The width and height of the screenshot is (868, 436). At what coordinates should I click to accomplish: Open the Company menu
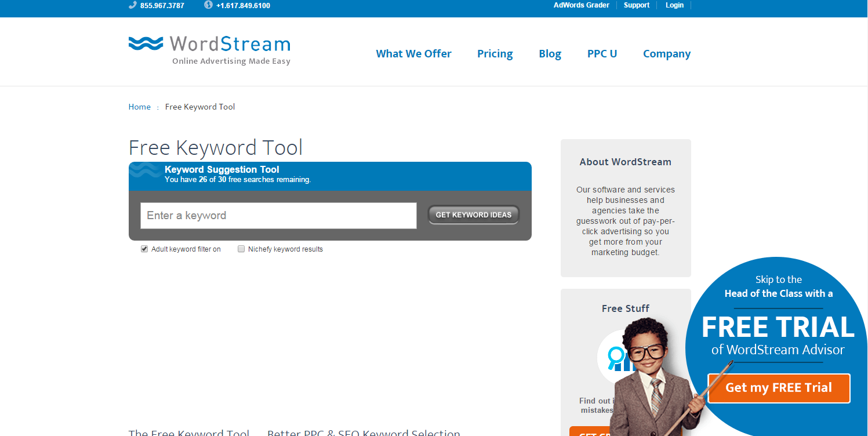click(666, 53)
